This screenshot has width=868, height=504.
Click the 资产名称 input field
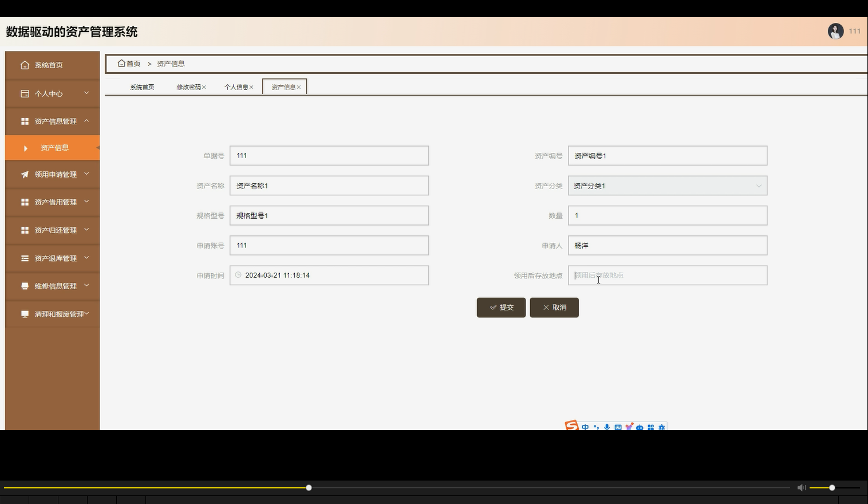point(329,186)
